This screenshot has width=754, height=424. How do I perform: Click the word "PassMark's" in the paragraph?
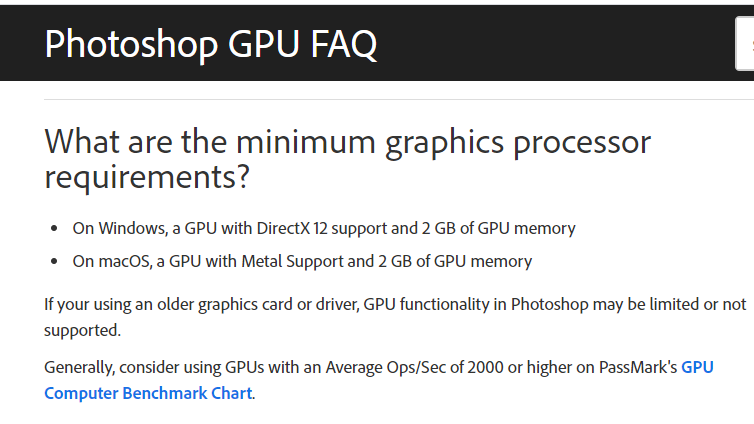(x=638, y=367)
